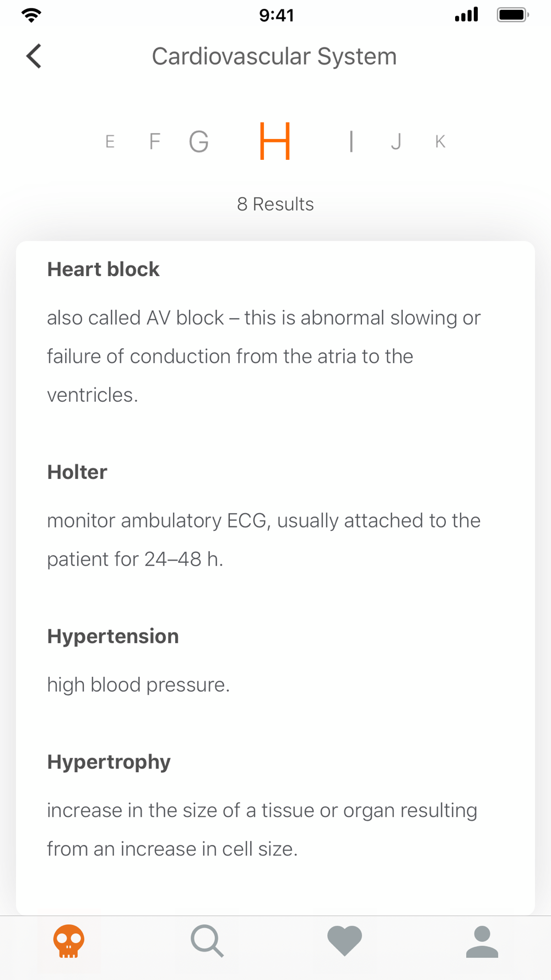Jump to letter I entries
This screenshot has height=980, width=551.
[351, 142]
